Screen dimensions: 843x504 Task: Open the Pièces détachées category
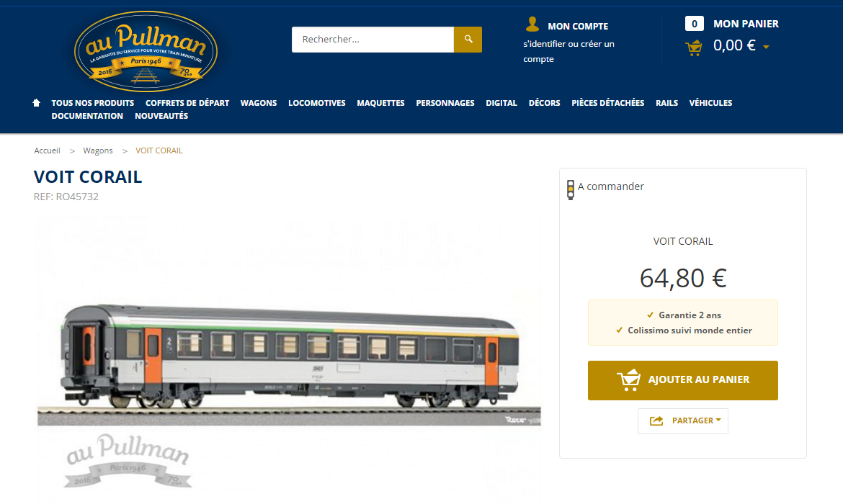click(x=607, y=103)
